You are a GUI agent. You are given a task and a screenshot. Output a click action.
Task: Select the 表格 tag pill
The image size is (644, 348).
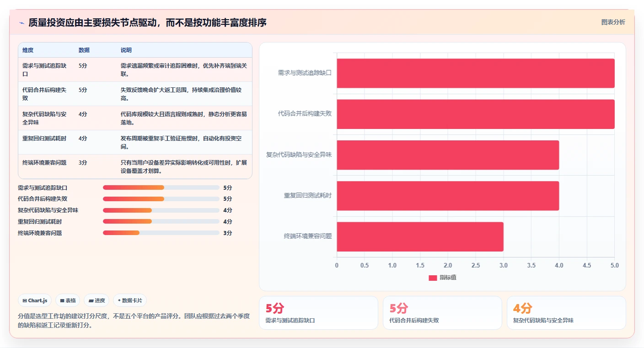tap(68, 300)
